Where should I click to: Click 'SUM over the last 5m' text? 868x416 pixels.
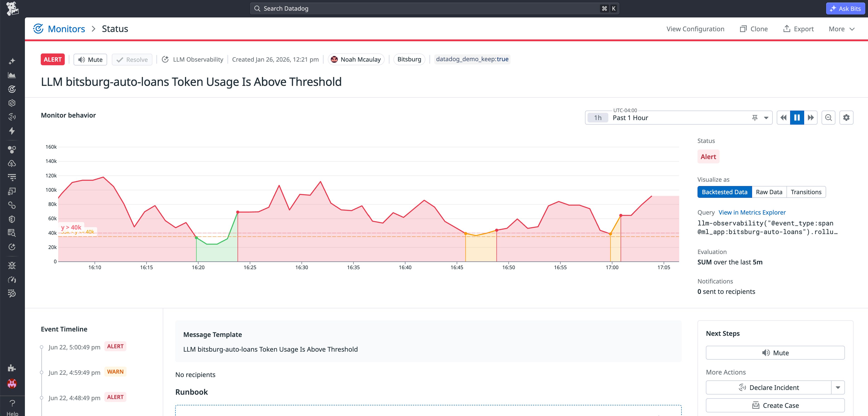[730, 262]
